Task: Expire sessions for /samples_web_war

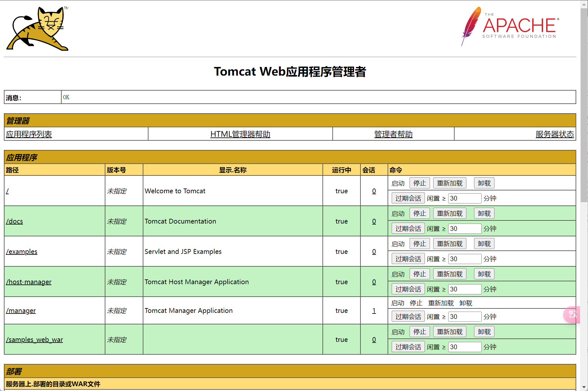Action: pyautogui.click(x=408, y=347)
